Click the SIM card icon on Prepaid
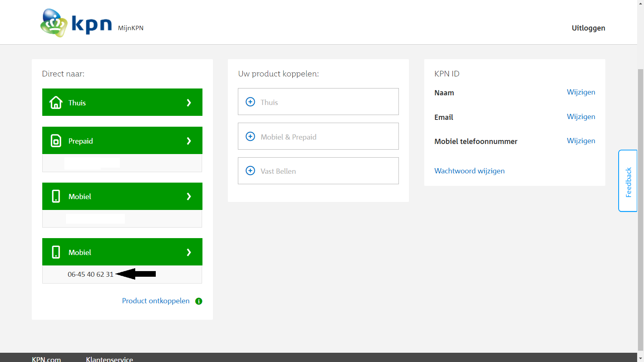This screenshot has width=644, height=362. 56,141
